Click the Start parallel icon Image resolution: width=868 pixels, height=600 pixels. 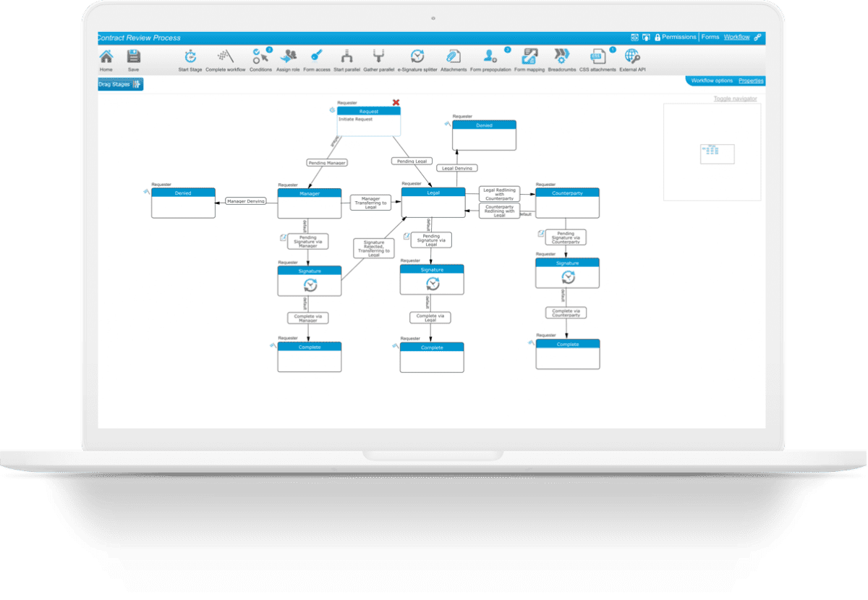pos(347,58)
